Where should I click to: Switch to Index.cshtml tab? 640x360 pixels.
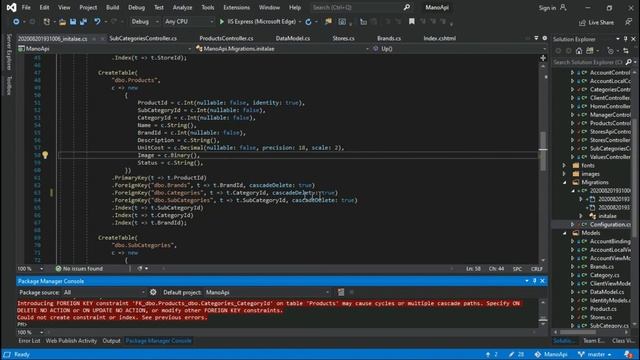pyautogui.click(x=440, y=38)
